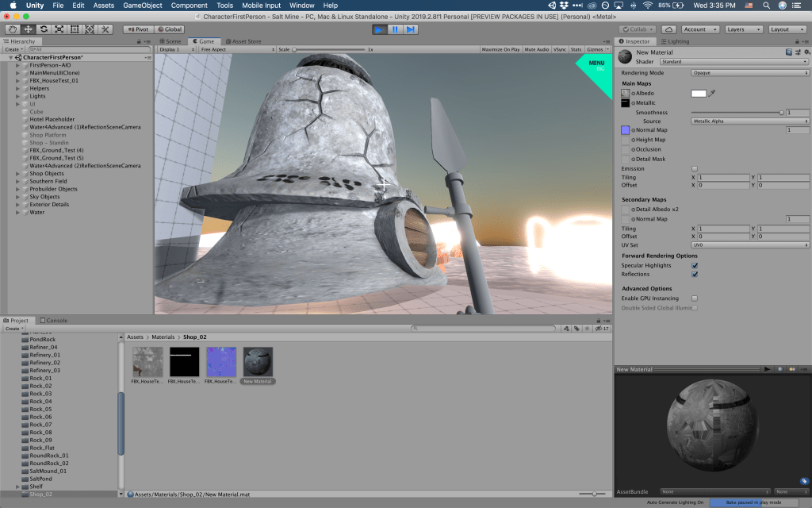
Task: Expand the Shop Objects hierarchy item
Action: (17, 173)
